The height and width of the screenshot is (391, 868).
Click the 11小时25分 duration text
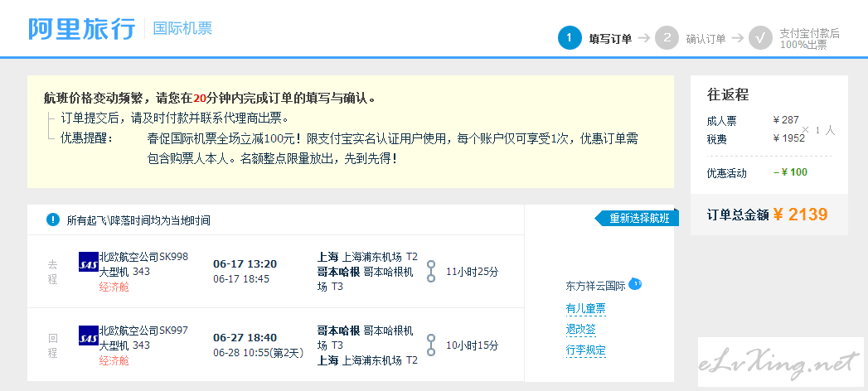pos(473,272)
